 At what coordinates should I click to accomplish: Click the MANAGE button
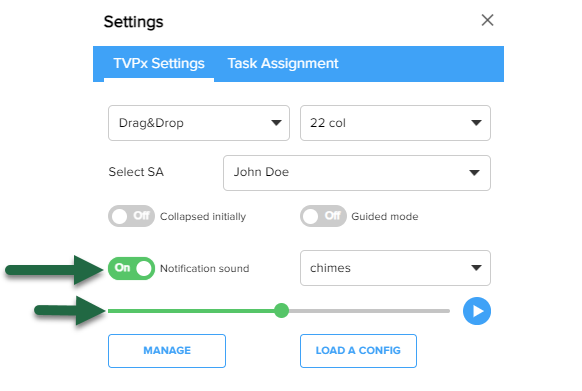tap(167, 351)
